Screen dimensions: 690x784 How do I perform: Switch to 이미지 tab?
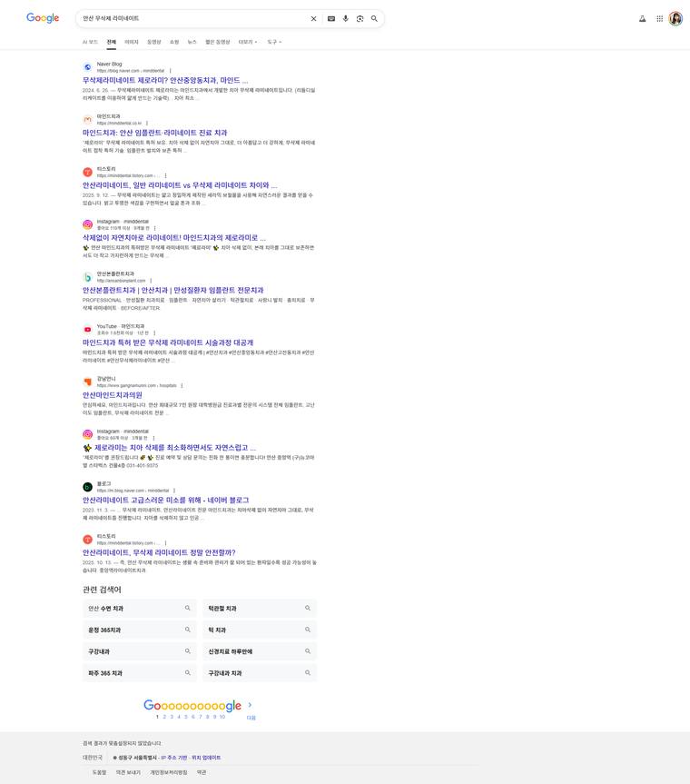click(x=132, y=42)
